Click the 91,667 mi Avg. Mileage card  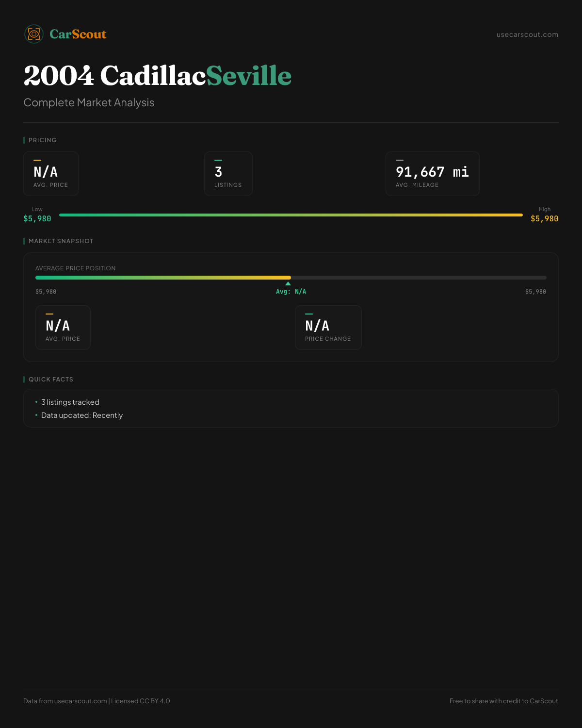[432, 174]
